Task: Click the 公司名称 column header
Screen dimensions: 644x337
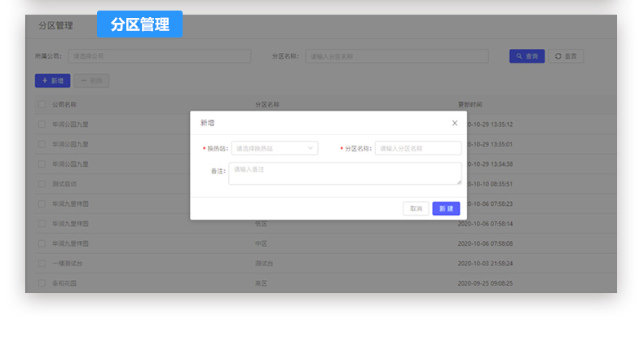Action: click(x=64, y=104)
